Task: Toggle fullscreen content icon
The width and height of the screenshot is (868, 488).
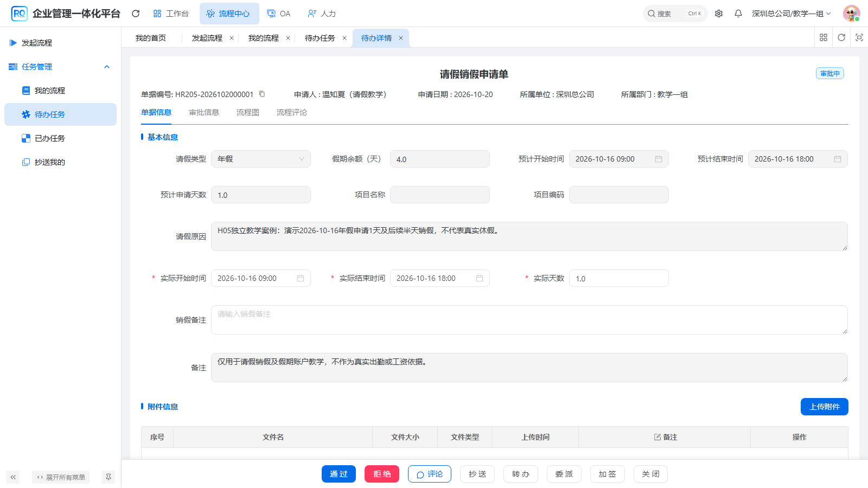Action: coord(859,37)
